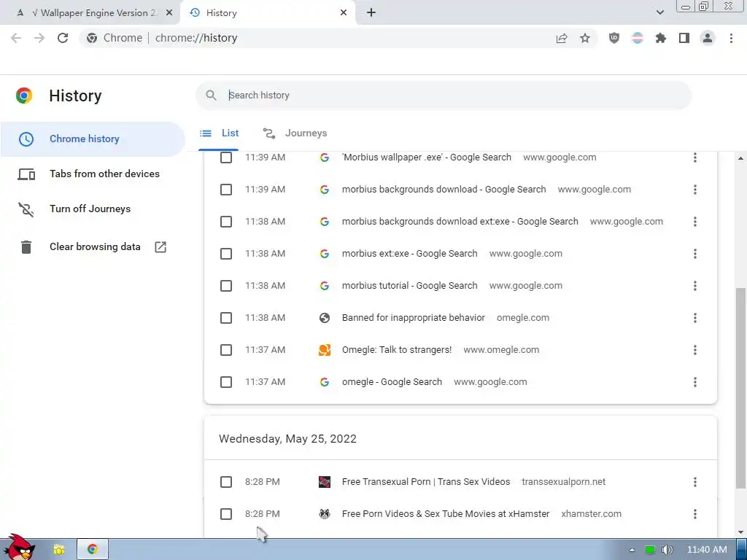Check the transsexualporn.net entry checkbox
Screen dimensions: 747x560
coord(226,482)
